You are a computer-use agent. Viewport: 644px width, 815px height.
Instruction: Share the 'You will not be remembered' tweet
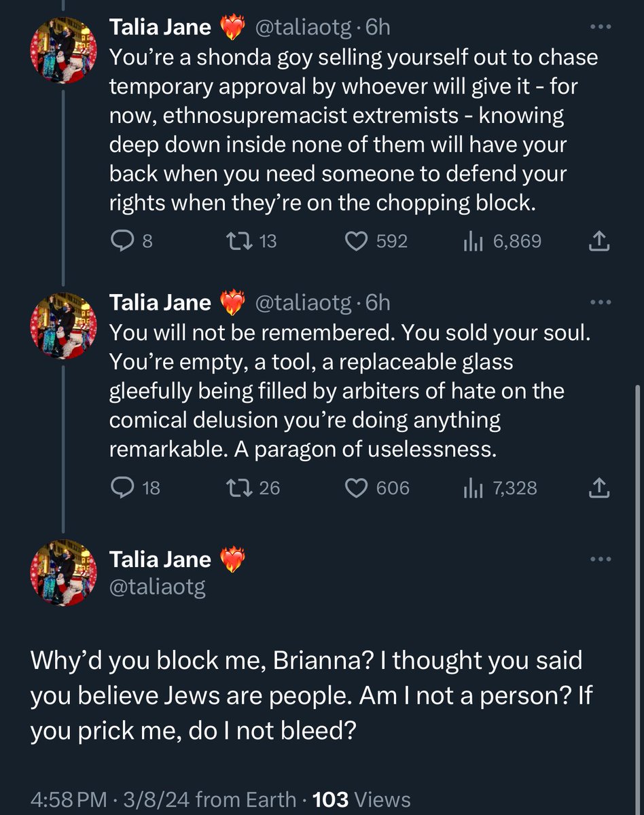(x=598, y=488)
